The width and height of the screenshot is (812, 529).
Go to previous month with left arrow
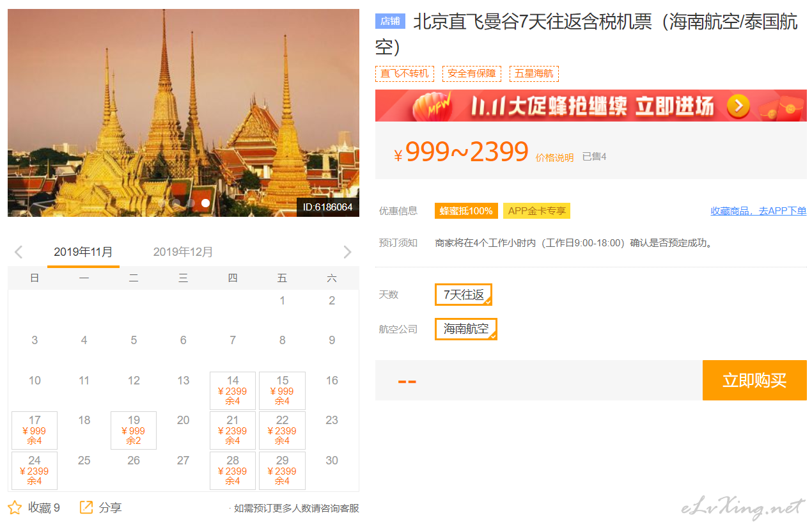[x=19, y=252]
